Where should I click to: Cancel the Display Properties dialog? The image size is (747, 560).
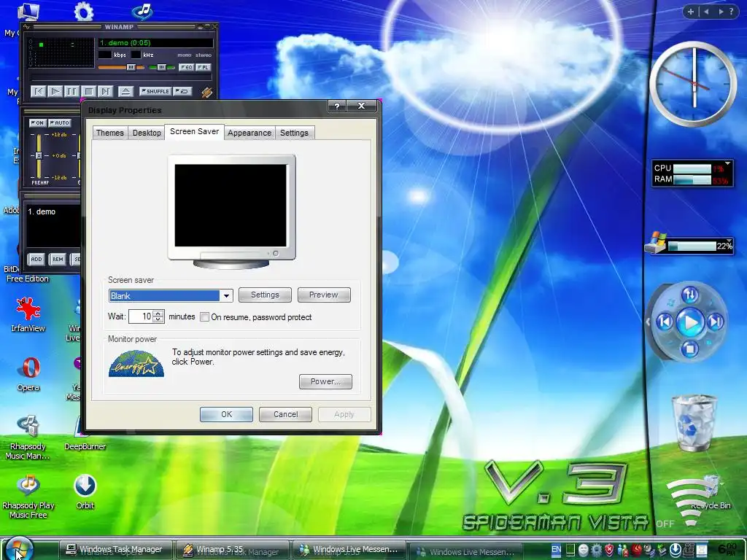point(285,414)
